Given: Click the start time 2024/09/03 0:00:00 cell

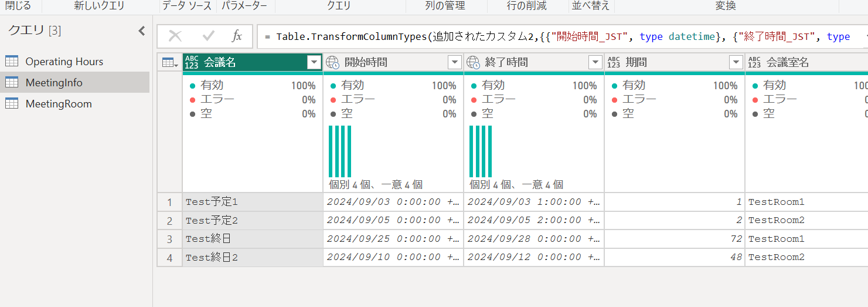Looking at the screenshot, I should (x=393, y=202).
